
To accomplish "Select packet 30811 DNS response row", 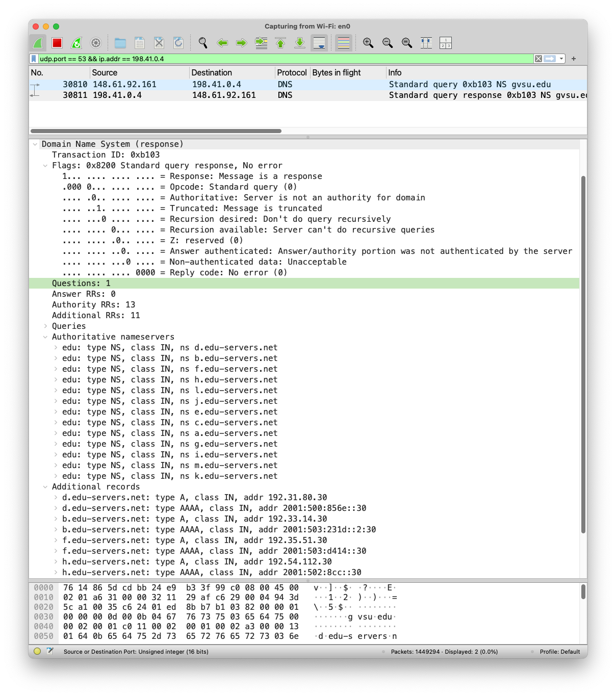I will [308, 95].
